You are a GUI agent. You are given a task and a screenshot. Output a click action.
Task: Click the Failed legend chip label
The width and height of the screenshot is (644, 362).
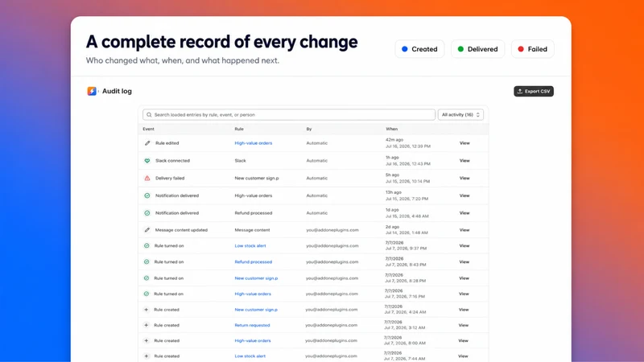click(537, 49)
